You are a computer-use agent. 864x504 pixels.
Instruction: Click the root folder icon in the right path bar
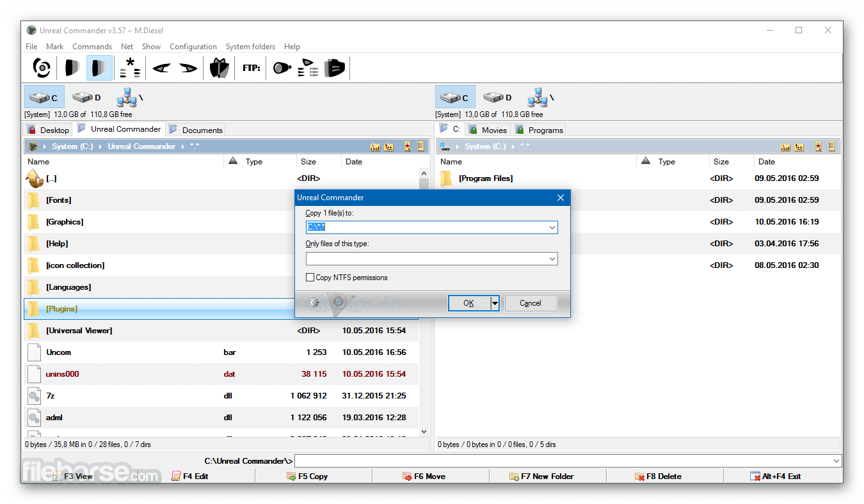coord(786,146)
